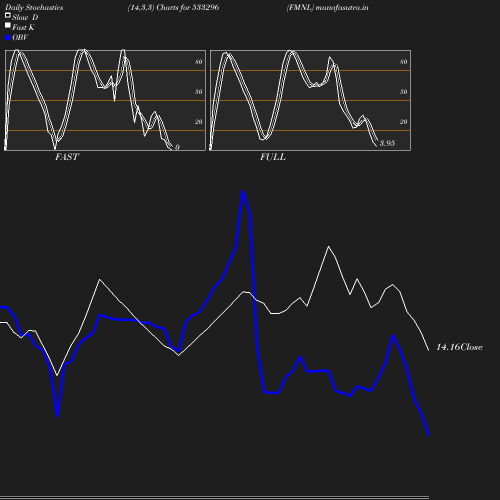This screenshot has width=500, height=500.
Task: Click the lowest OBV trough point
Action: [57, 416]
